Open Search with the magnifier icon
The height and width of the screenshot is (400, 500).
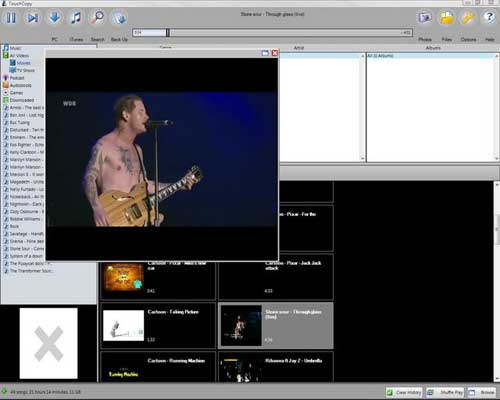(97, 17)
